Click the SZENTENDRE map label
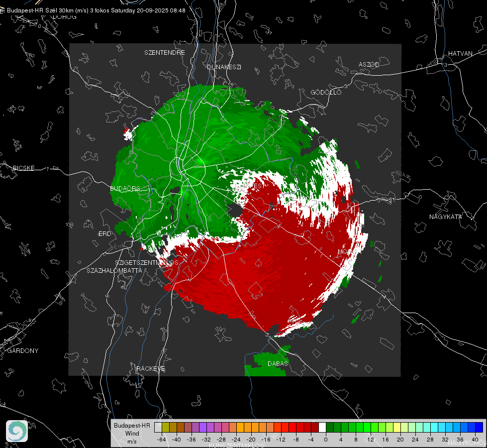Viewport: 487px width, 448px height. click(x=165, y=53)
